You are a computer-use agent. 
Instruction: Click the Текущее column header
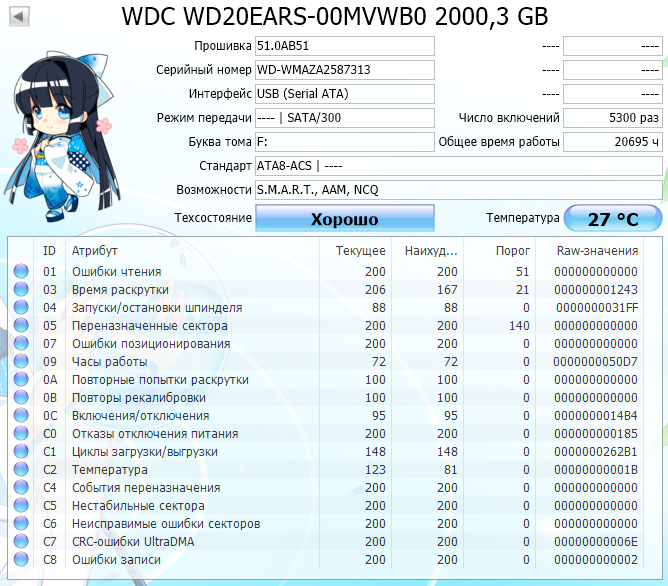pos(360,251)
